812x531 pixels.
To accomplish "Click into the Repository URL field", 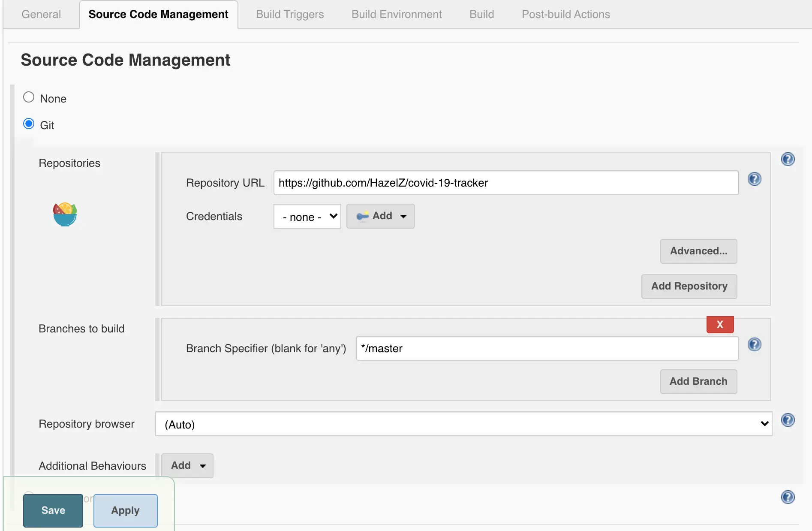I will [x=506, y=183].
